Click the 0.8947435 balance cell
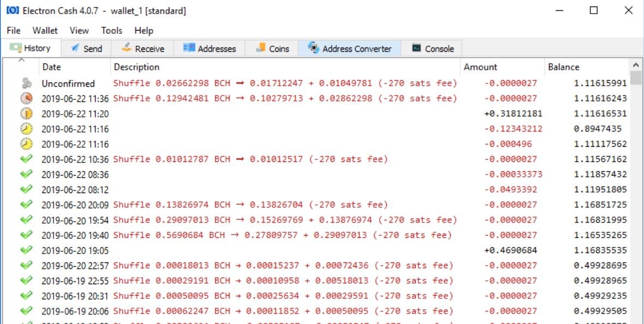 point(598,129)
